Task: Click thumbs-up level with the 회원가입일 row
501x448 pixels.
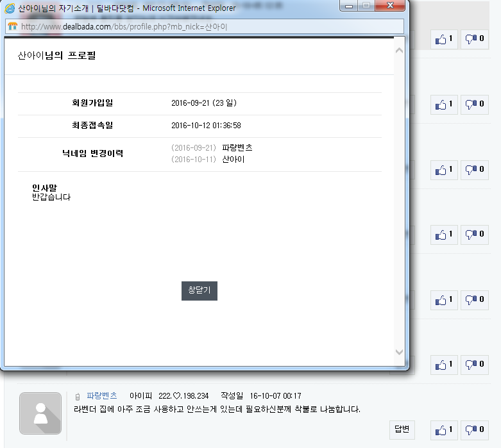Action: tap(443, 104)
